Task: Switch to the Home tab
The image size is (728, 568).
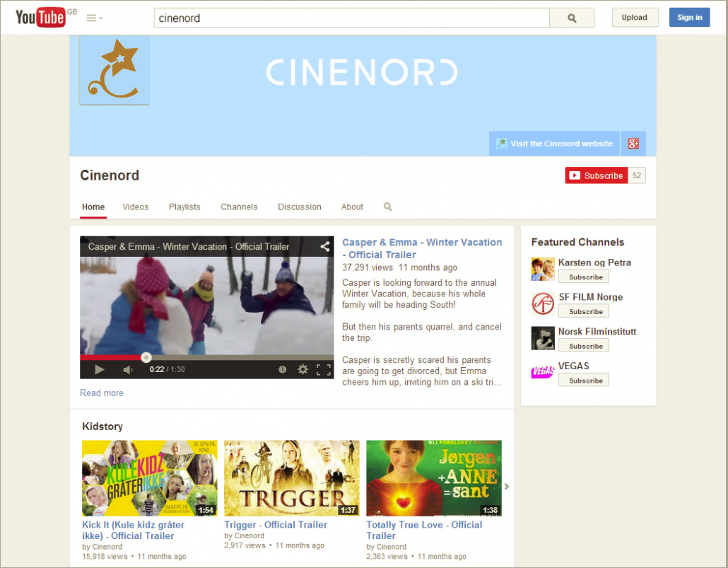Action: 93,207
